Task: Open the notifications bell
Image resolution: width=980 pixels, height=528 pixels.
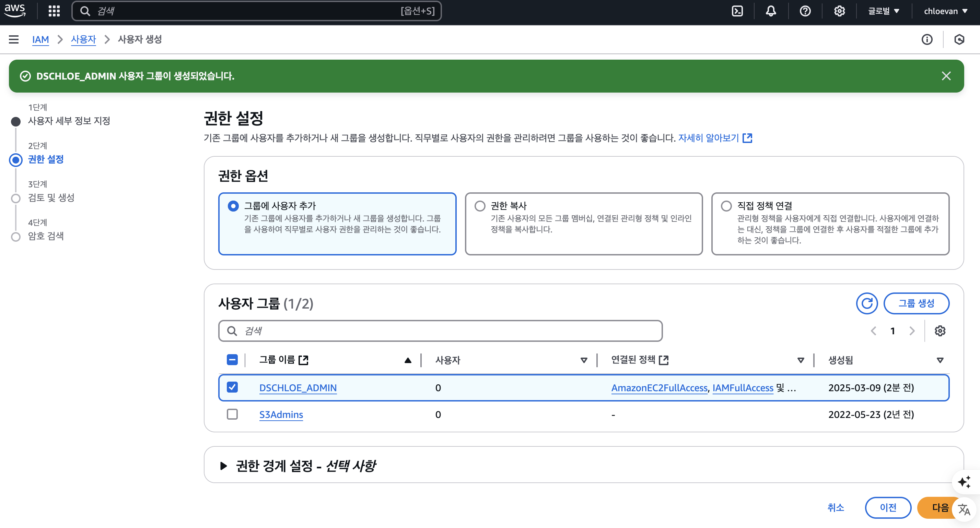Action: pos(771,11)
